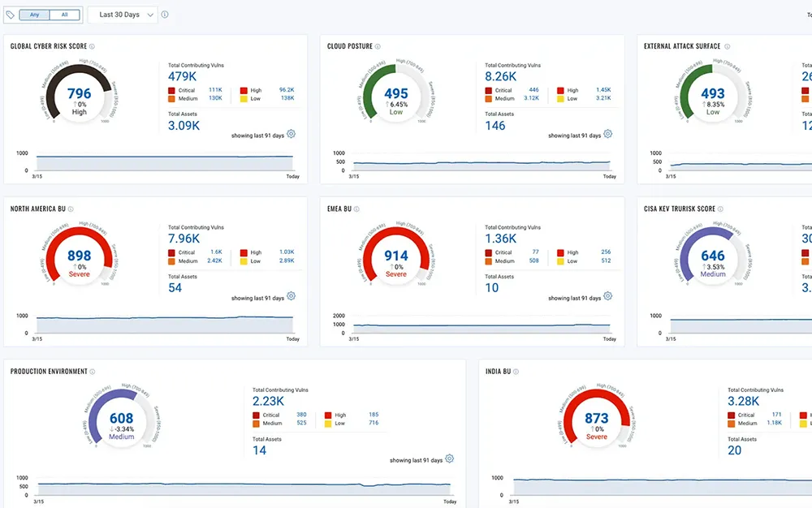812x508 pixels.
Task: Click Cloud Posture info icon
Action: (378, 47)
